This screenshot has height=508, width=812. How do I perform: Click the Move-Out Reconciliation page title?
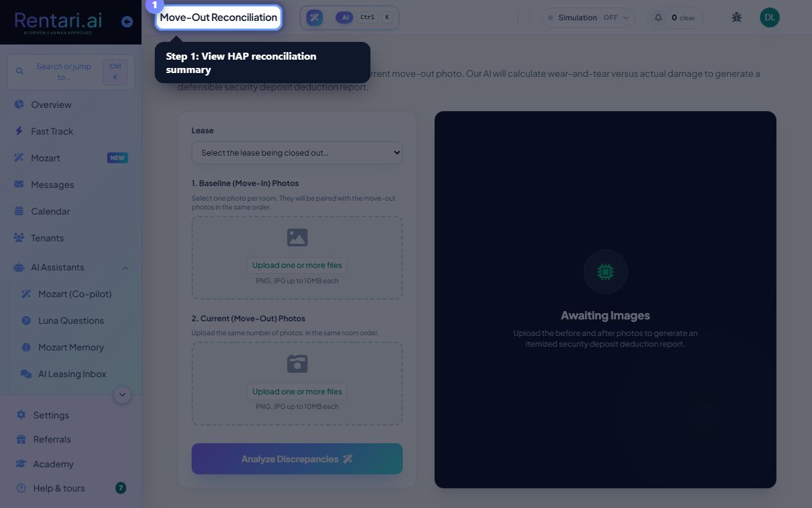219,17
